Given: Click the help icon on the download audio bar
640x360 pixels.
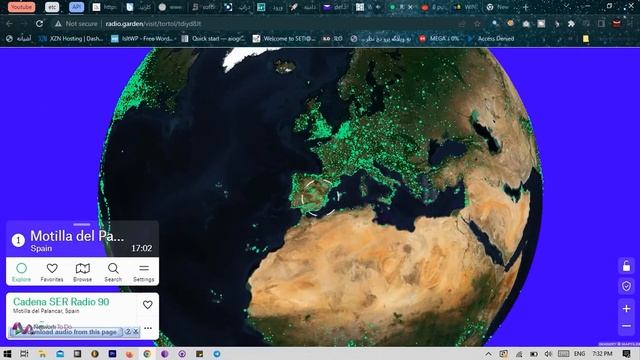Looking at the screenshot, I should tap(128, 332).
